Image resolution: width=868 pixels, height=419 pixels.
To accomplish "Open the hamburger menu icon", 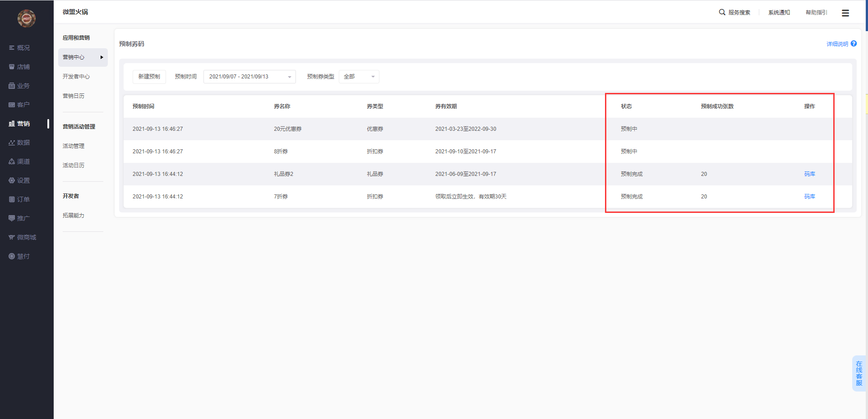I will point(845,13).
